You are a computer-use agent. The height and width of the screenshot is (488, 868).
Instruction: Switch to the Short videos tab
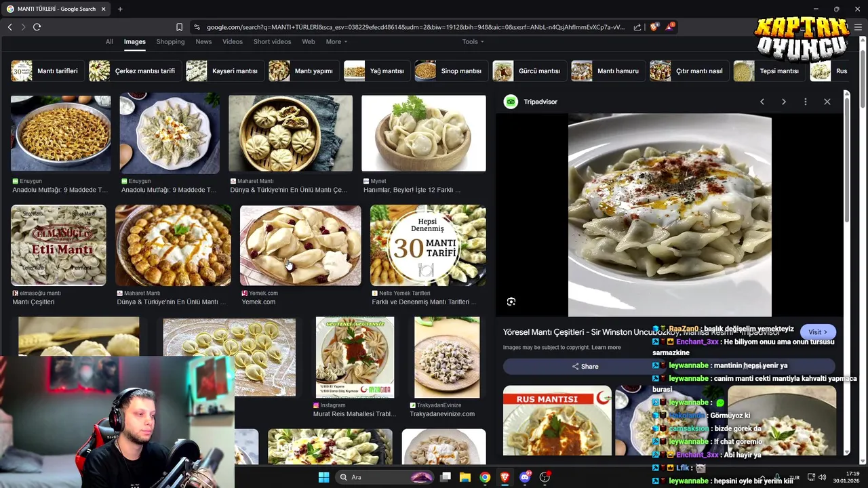click(272, 41)
